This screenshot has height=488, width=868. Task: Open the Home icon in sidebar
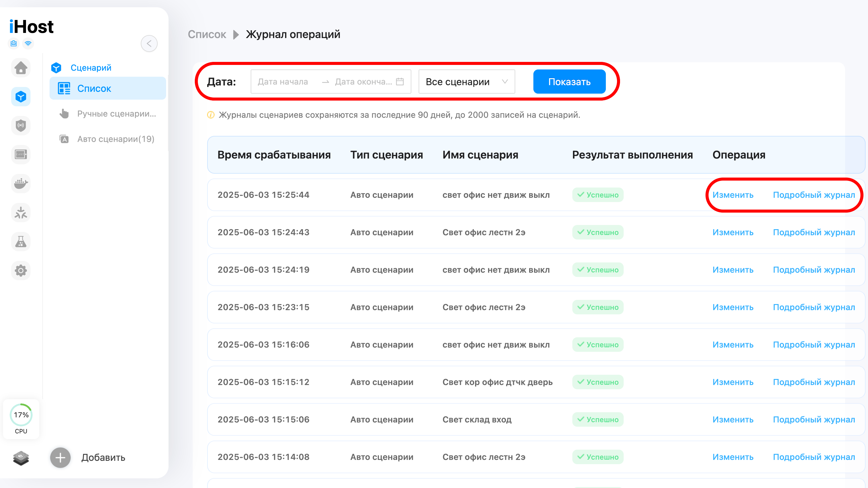21,68
